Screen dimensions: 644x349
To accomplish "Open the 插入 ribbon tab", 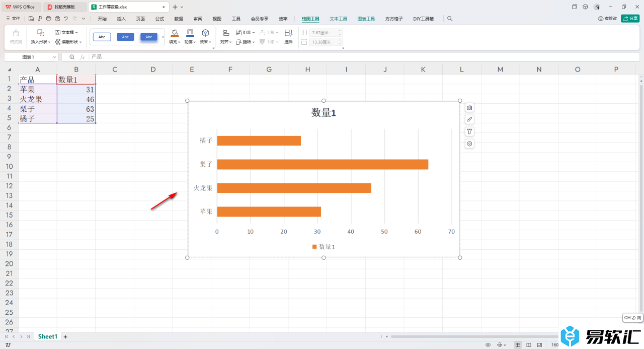I will point(121,19).
